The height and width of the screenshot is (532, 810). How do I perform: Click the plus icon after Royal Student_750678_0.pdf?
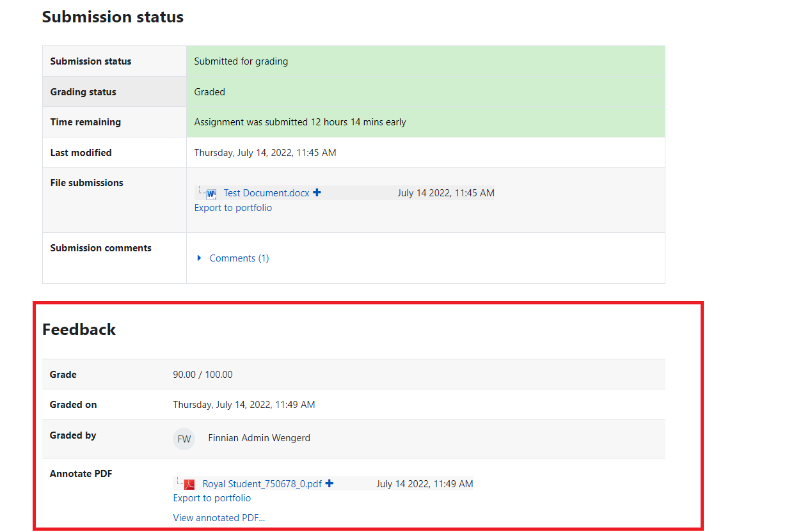point(329,483)
